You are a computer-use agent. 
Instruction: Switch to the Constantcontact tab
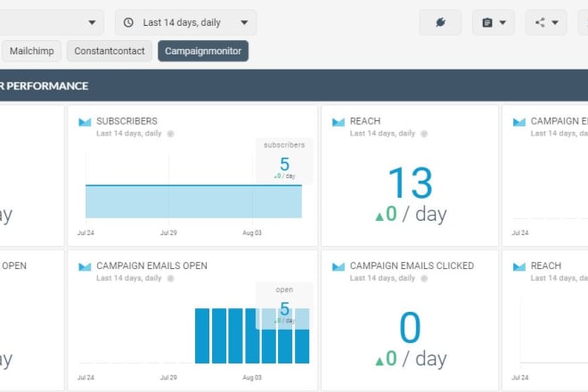(109, 51)
